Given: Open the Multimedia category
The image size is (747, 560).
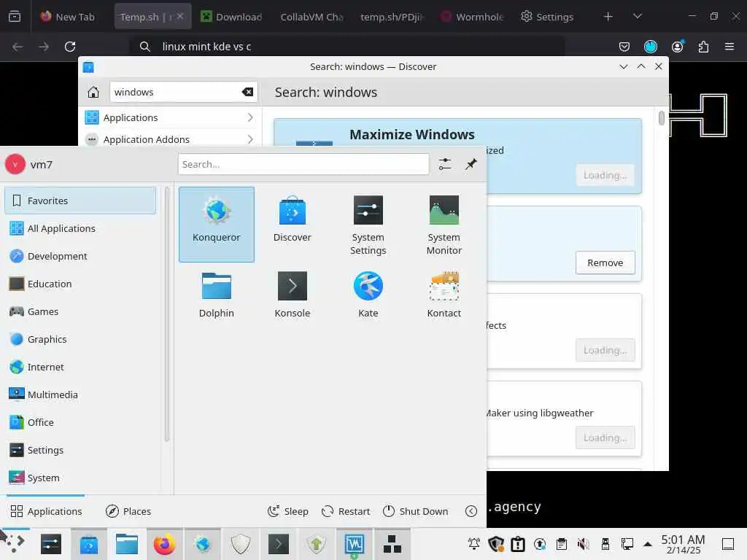Looking at the screenshot, I should tap(80, 394).
